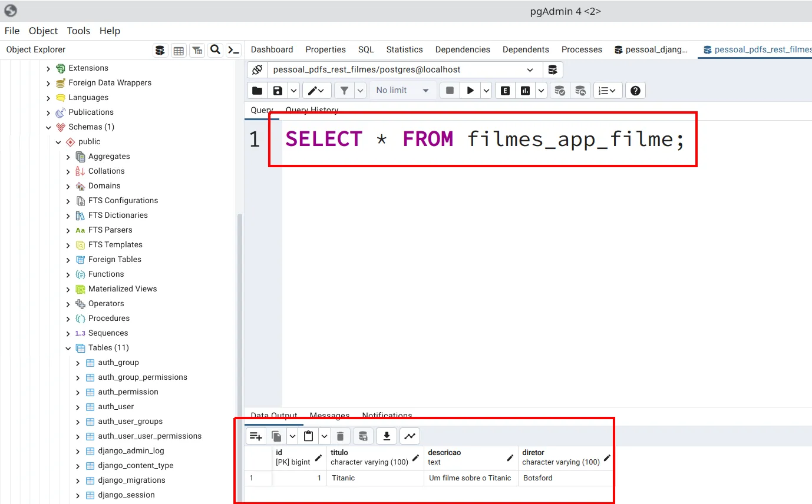Screen dimensions: 812x504
Task: Click the Object Explorer vertical scrollbar
Action: point(239,358)
